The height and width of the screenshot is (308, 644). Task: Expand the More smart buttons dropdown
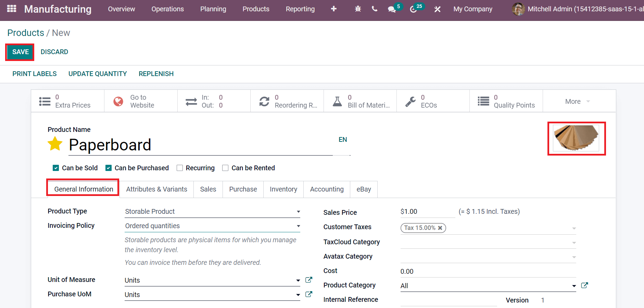click(x=578, y=101)
